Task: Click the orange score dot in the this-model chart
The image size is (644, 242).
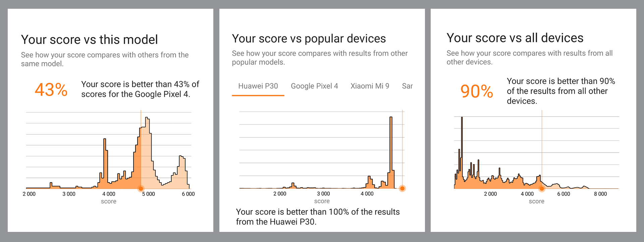Action: point(141,189)
